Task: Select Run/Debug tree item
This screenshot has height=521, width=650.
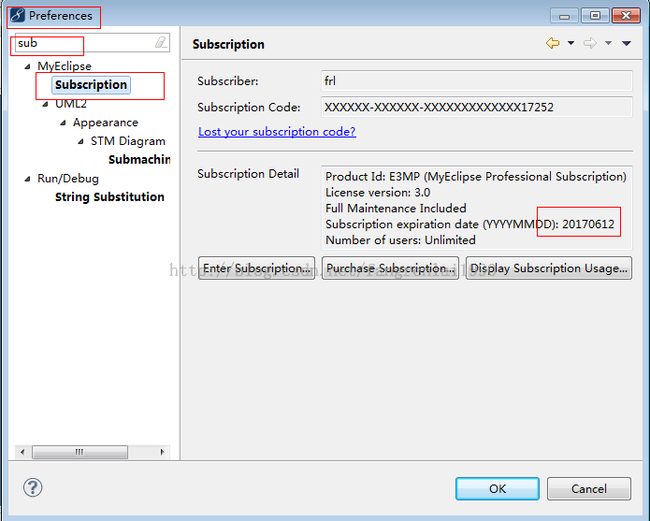Action: pyautogui.click(x=68, y=178)
